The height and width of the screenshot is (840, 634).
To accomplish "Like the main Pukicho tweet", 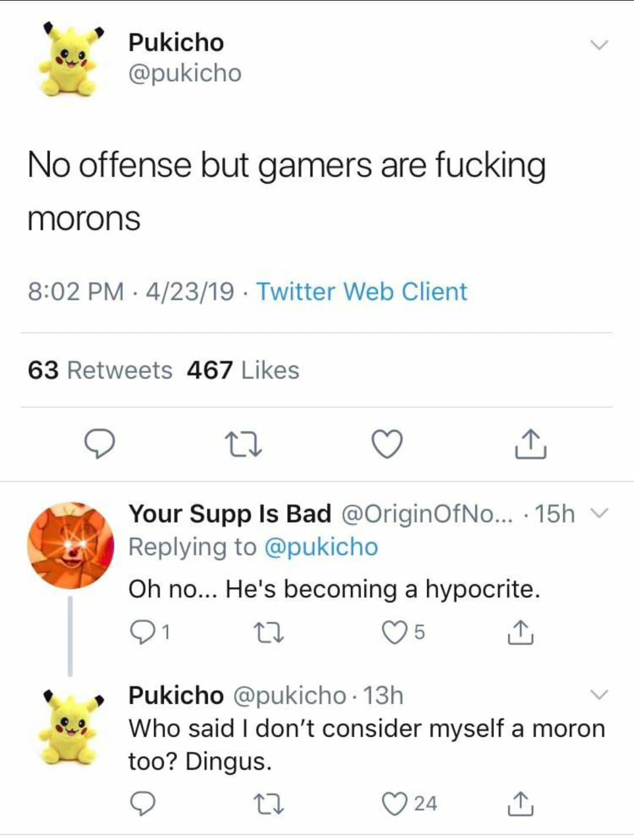I will pos(387,444).
